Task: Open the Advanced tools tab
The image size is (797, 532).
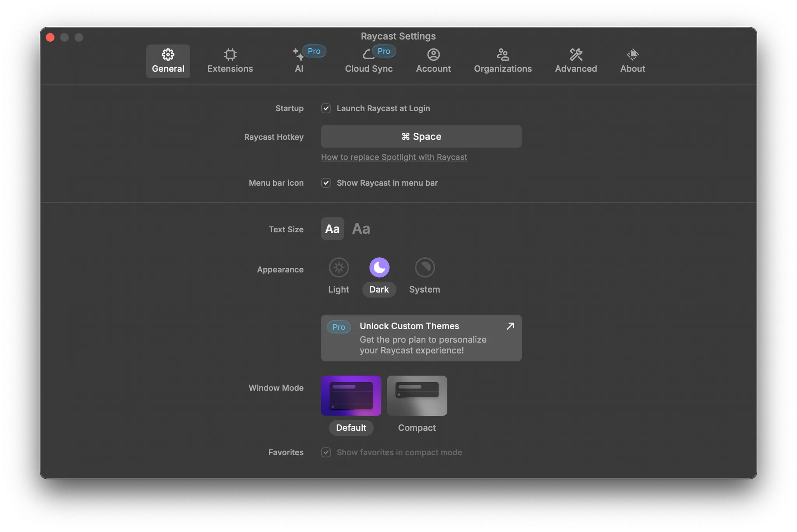Action: click(576, 61)
